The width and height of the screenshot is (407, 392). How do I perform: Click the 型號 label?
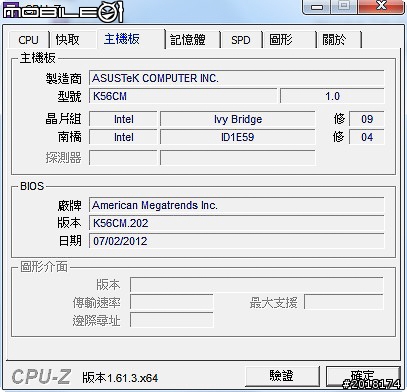coord(70,97)
